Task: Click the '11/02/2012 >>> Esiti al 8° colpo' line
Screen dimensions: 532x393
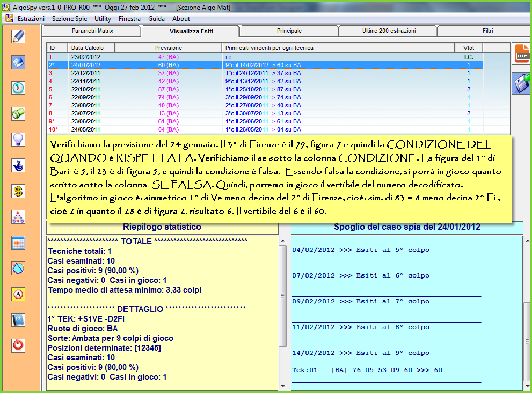Action: point(361,327)
